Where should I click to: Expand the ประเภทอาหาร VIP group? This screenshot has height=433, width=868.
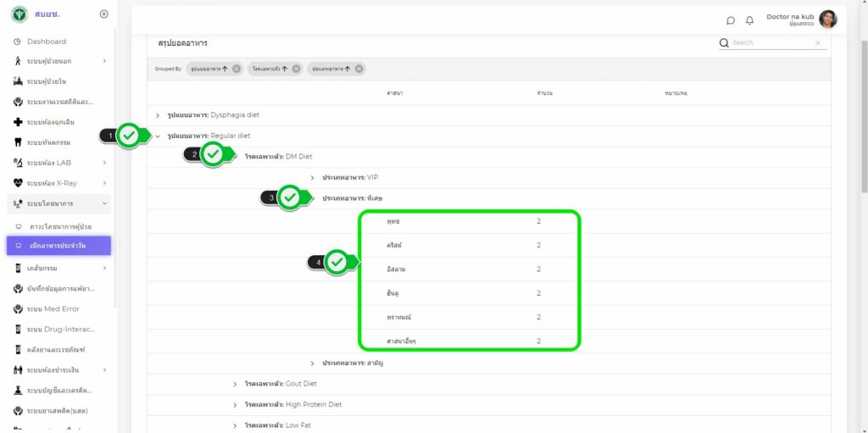click(313, 177)
